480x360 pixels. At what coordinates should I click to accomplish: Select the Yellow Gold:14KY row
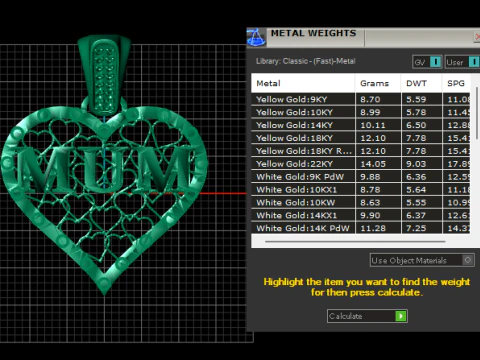coord(361,125)
